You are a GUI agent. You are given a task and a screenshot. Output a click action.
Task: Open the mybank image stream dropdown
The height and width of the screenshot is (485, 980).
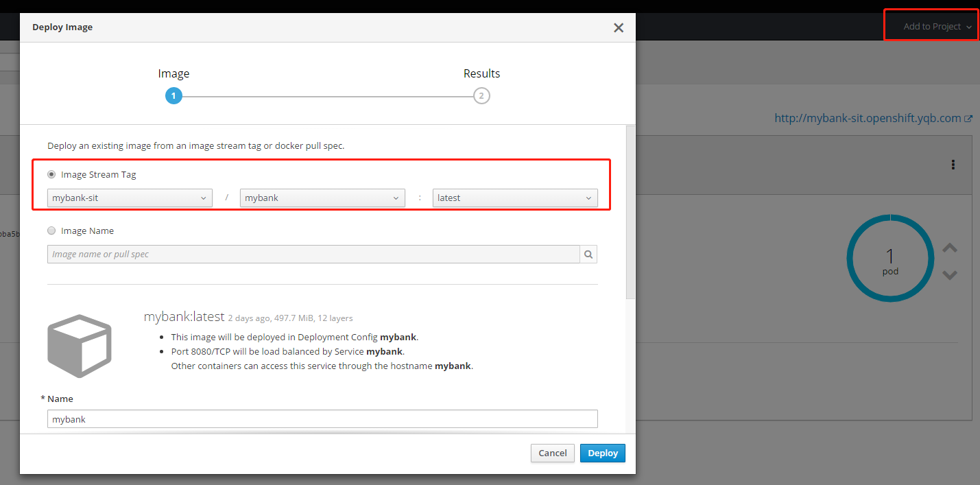(x=322, y=198)
